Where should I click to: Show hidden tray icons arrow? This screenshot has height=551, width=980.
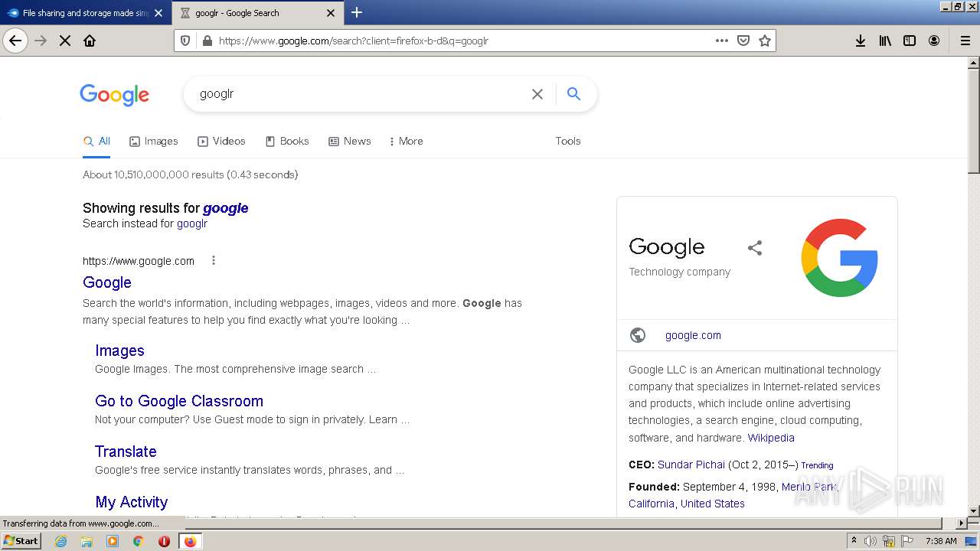pyautogui.click(x=854, y=541)
